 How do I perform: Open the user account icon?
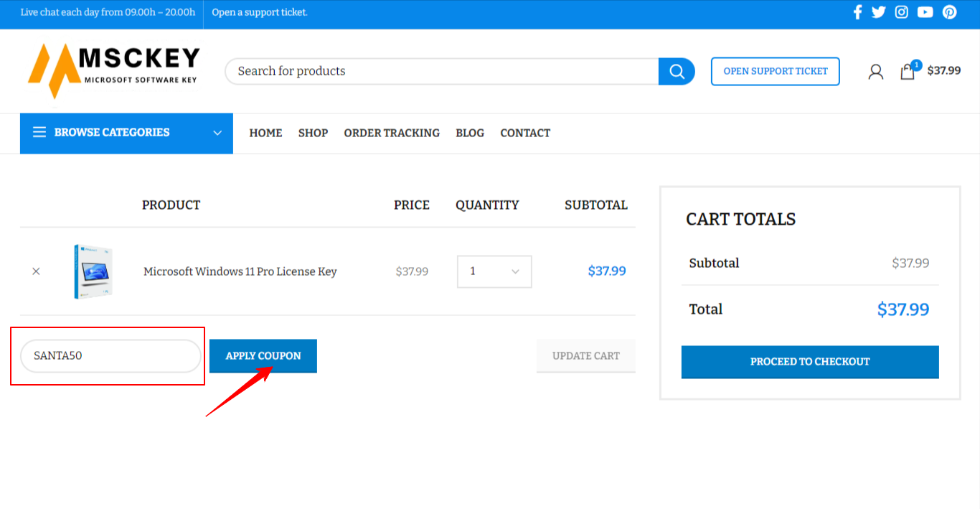point(875,71)
